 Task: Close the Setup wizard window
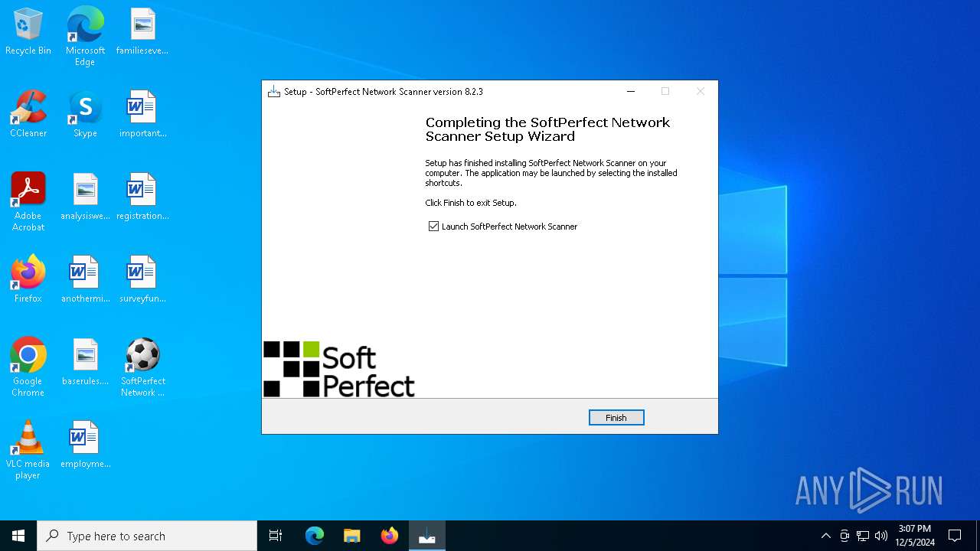(700, 91)
